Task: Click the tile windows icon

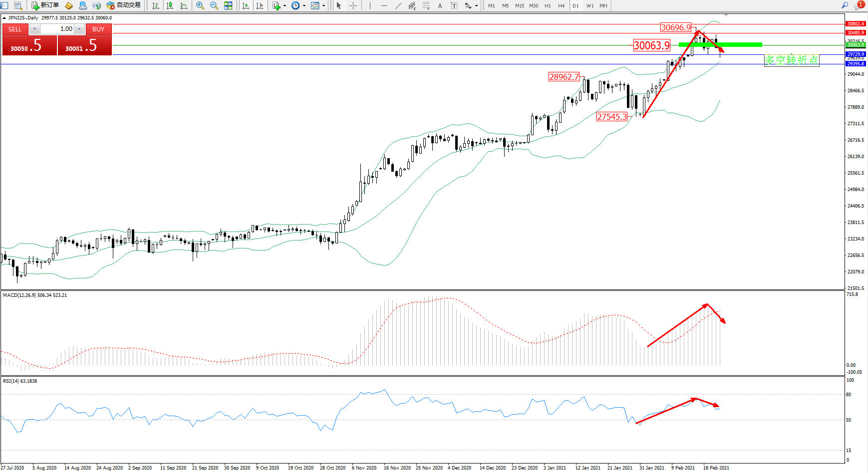Action: (x=228, y=5)
